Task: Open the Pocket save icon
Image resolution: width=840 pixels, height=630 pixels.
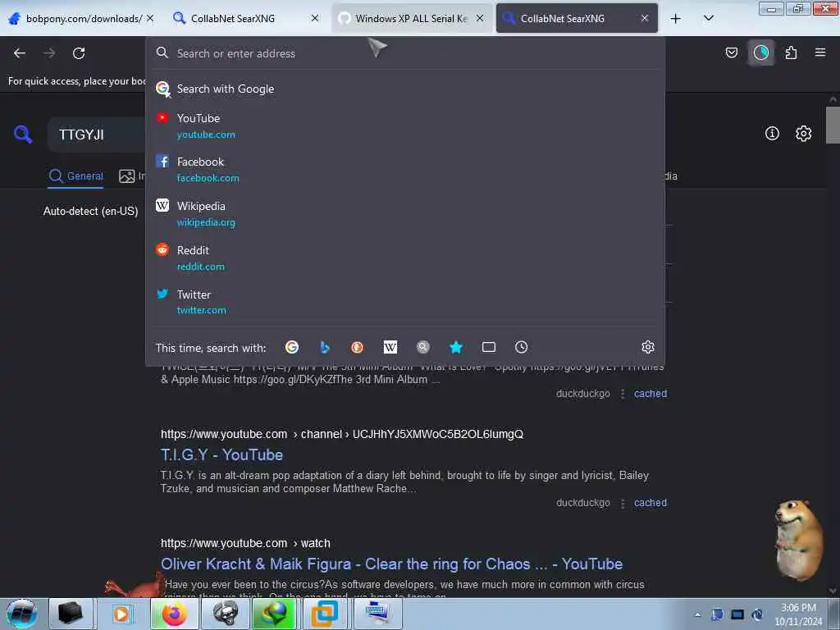Action: click(x=731, y=52)
